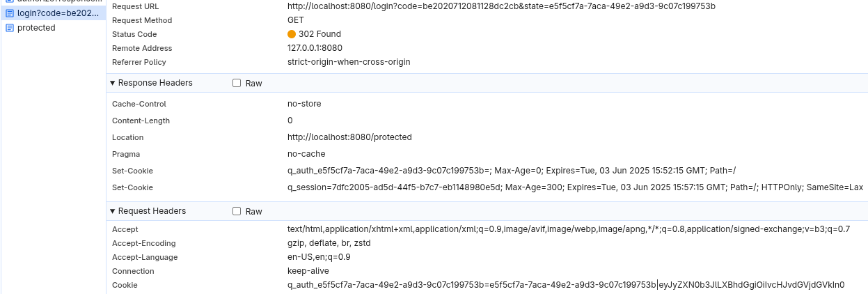Screen dimensions: 868x294
Task: Click the protected request document icon
Action: tap(9, 28)
